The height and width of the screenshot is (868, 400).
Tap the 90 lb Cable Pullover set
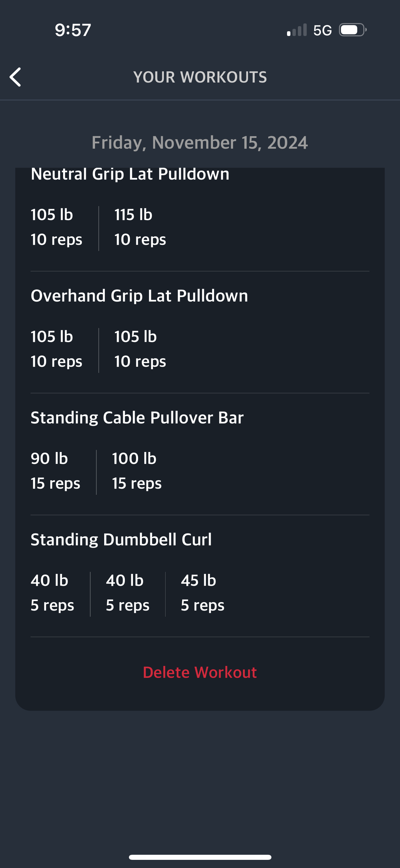[55, 471]
